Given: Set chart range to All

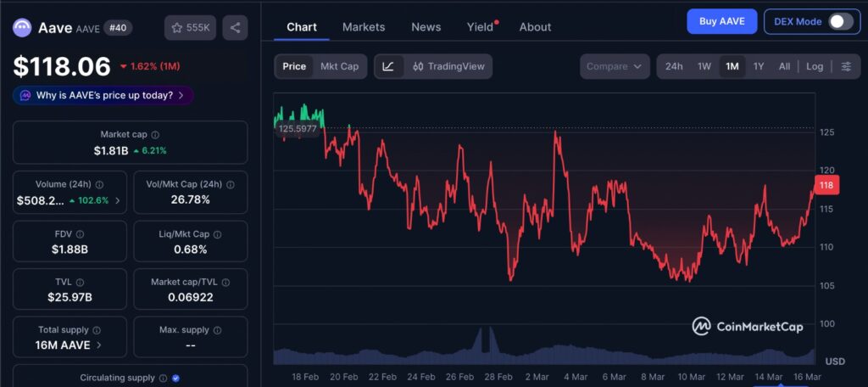Looking at the screenshot, I should 784,66.
